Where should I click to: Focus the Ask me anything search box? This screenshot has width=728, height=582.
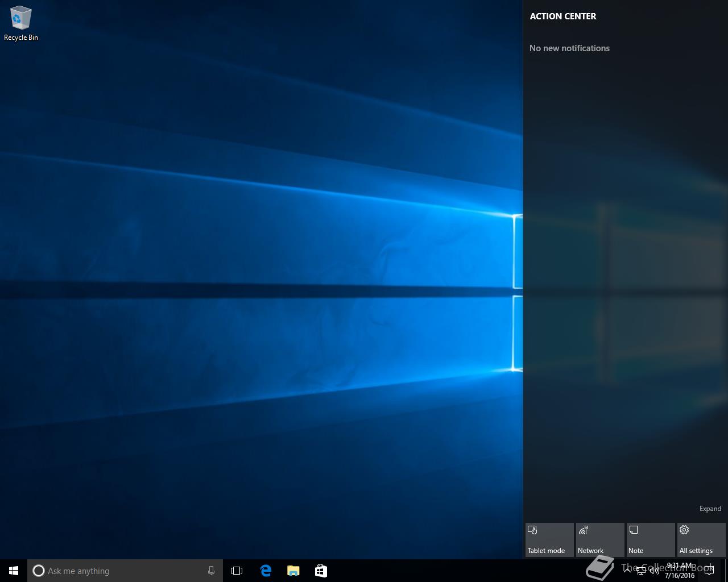pyautogui.click(x=125, y=571)
